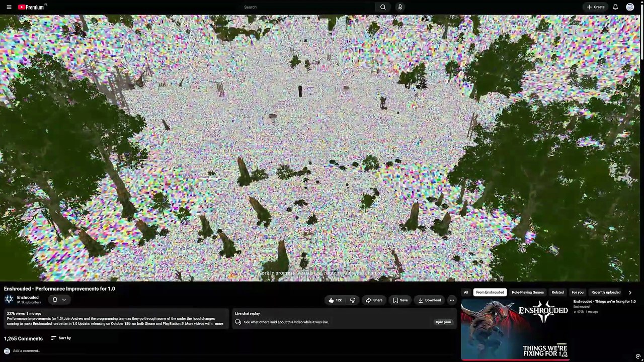Start voice search with microphone icon
The image size is (644, 362).
(x=400, y=7)
